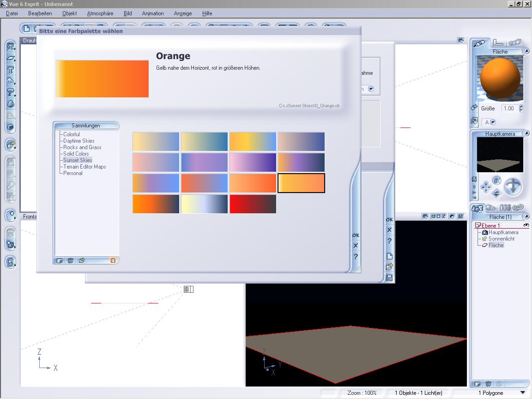Select the 3D text tool
532x399 pixels.
coord(11,70)
